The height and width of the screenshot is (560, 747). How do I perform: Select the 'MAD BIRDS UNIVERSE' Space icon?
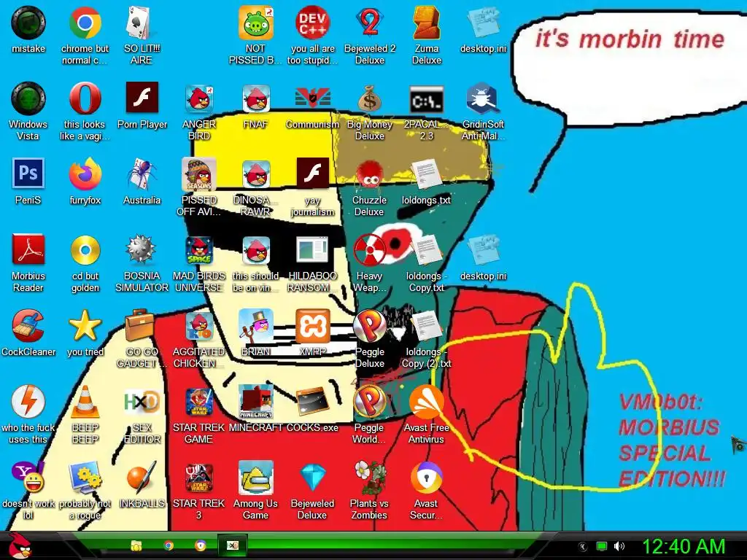point(199,250)
